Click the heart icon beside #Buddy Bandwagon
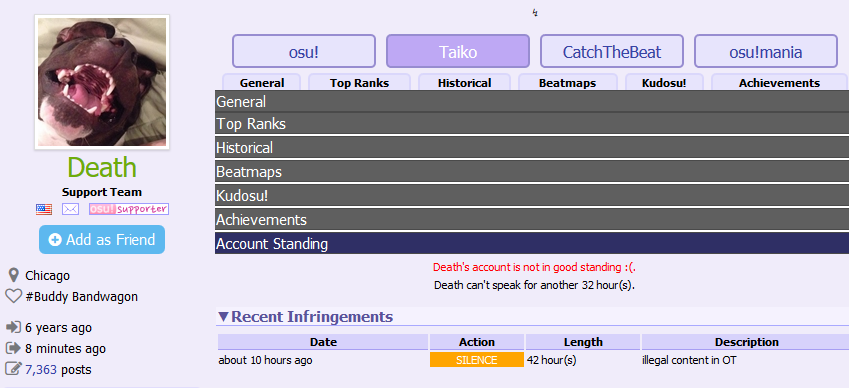Viewport: 849px width, 388px height. coord(13,297)
